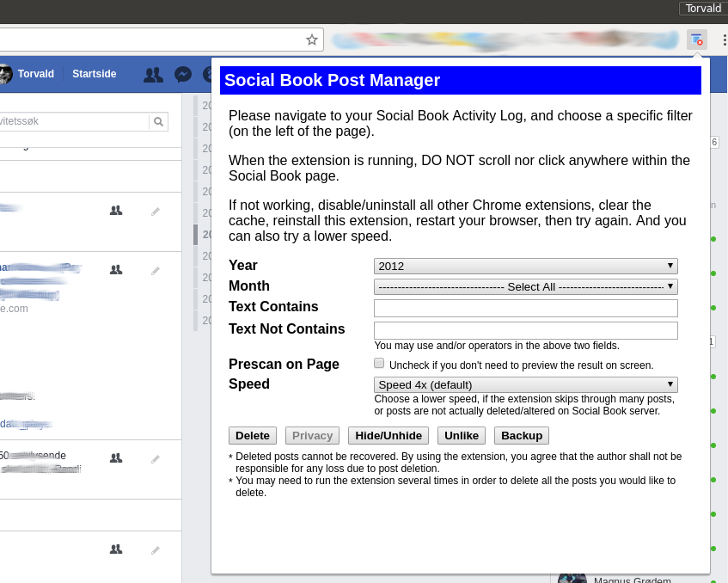
Task: Select Startside in the Facebook navbar
Action: 94,74
